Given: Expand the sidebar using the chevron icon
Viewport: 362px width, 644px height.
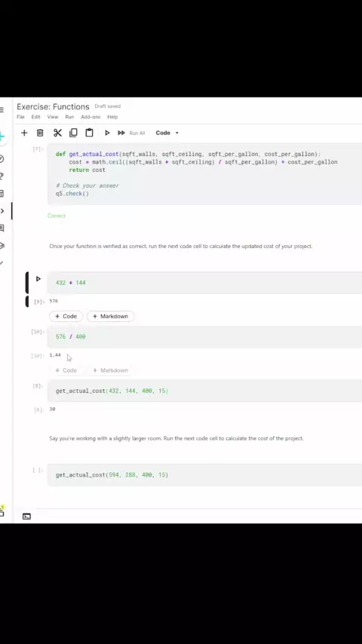Looking at the screenshot, I should tap(2, 211).
